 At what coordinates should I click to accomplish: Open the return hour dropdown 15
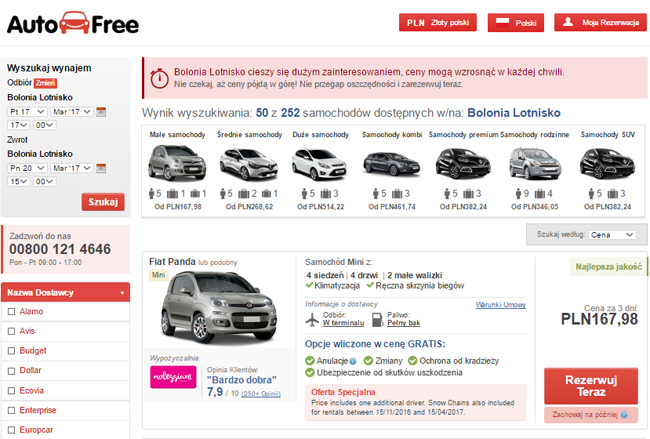pos(19,181)
